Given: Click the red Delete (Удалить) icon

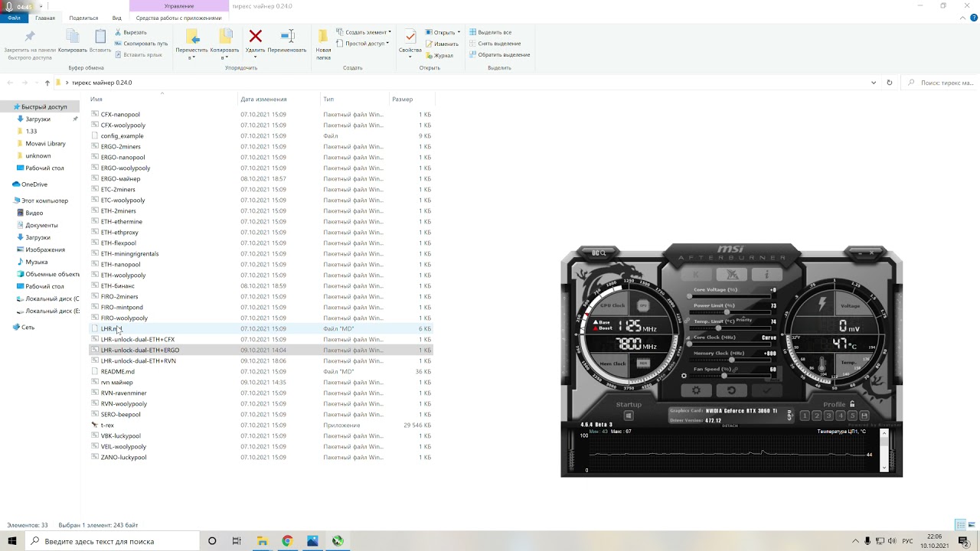Looking at the screenshot, I should pos(256,36).
